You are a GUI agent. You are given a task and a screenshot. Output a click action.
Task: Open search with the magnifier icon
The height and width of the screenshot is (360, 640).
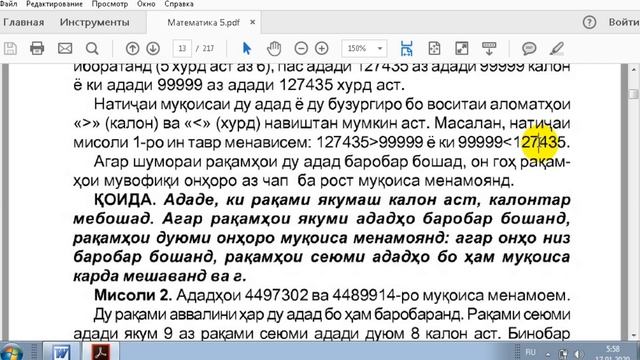[x=92, y=49]
